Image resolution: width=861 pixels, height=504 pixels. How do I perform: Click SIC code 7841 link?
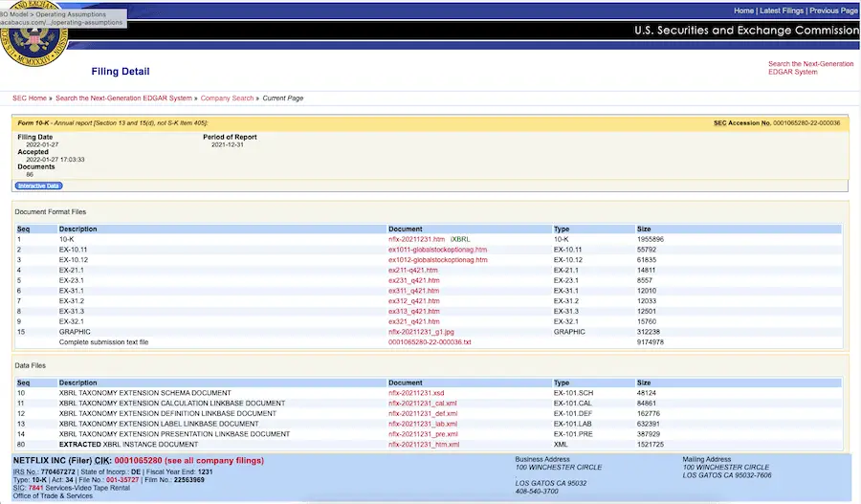[35, 488]
